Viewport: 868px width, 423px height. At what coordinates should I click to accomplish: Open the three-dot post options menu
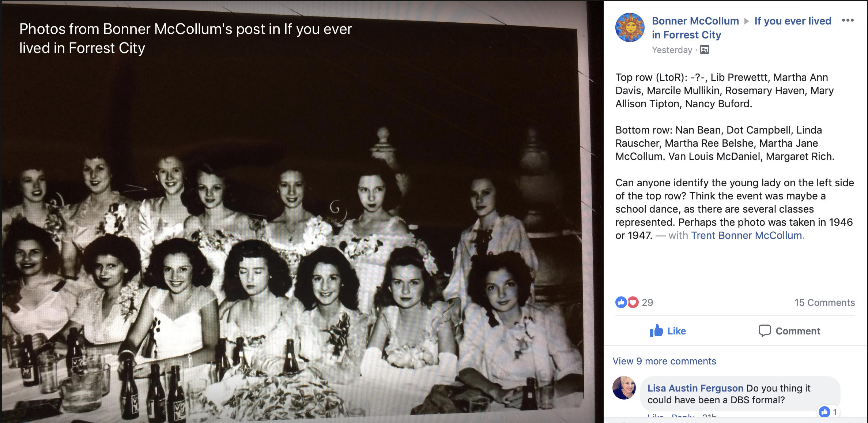(x=848, y=20)
